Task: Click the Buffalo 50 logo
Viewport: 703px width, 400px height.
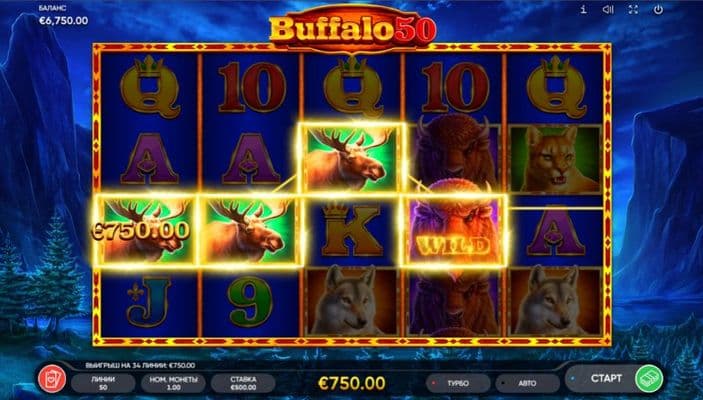Action: coord(353,28)
